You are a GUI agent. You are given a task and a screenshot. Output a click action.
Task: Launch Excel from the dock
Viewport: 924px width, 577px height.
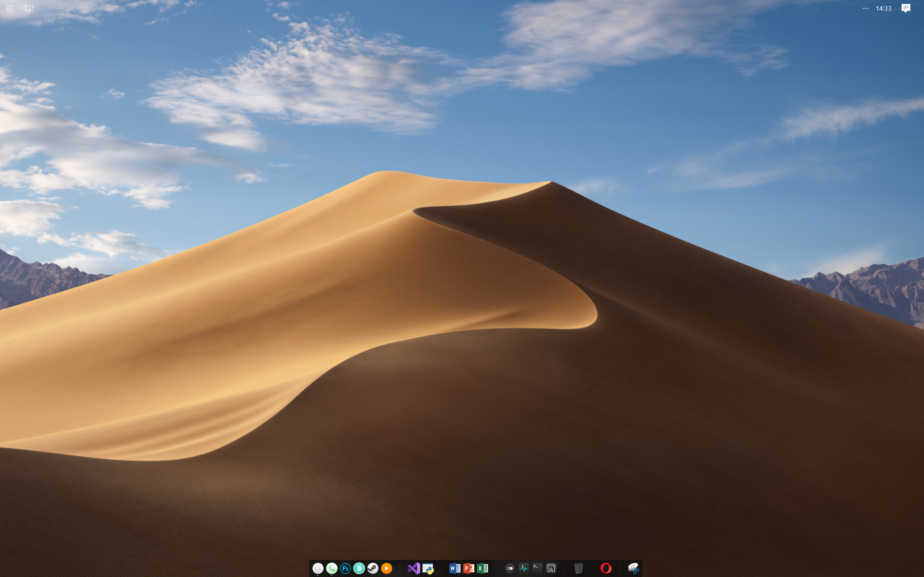483,569
